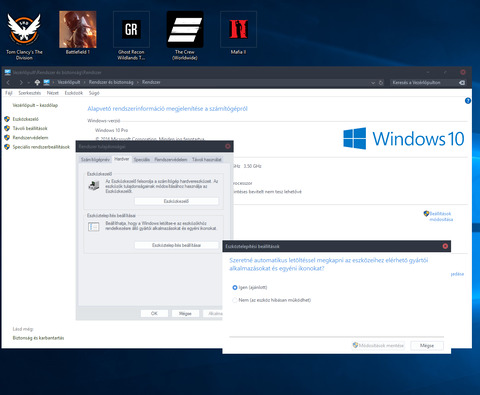Image resolution: width=480 pixels, height=395 pixels.
Task: Click the Windows 10 logo
Action: point(404,138)
